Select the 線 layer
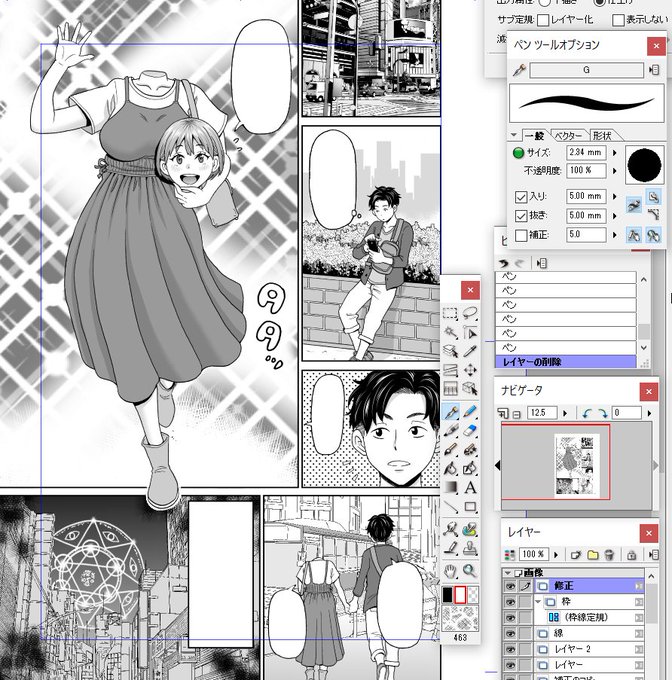 [x=589, y=634]
